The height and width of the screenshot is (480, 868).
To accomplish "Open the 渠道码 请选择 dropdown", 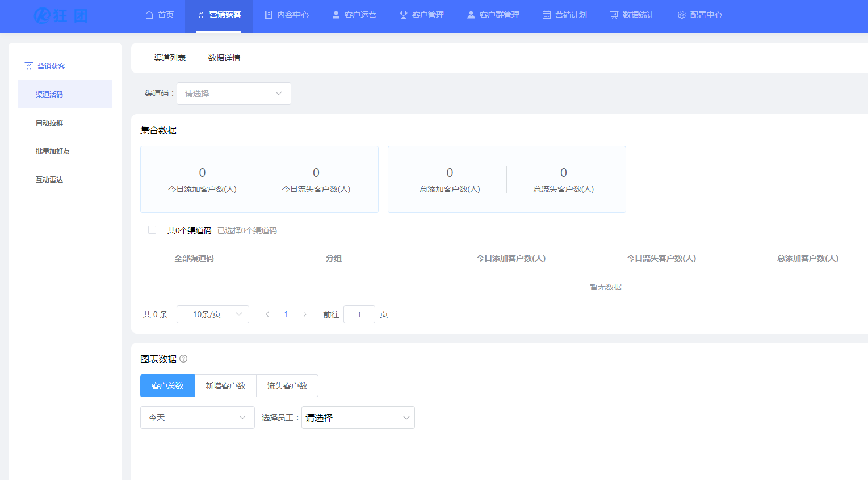I will pos(234,94).
